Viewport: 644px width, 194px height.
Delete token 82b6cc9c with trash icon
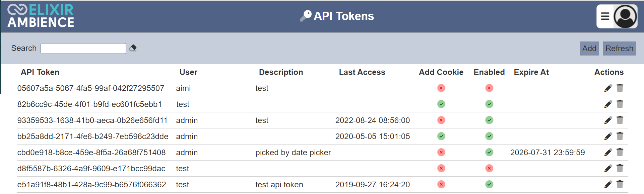[x=620, y=104]
